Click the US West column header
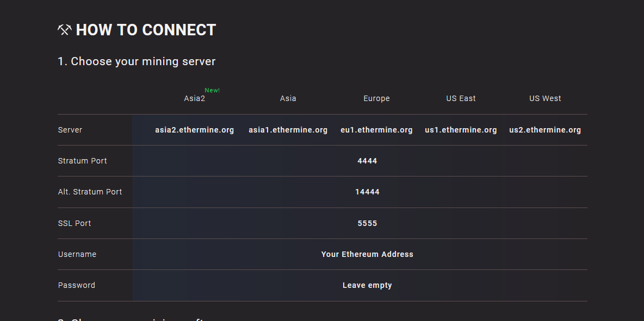Screen dimensions: 644x321 [x=545, y=98]
